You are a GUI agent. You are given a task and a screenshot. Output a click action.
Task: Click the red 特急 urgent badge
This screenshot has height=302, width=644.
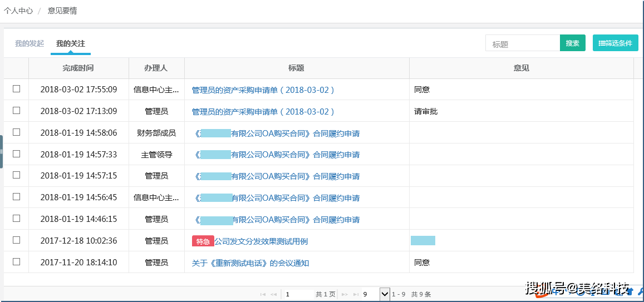point(203,241)
